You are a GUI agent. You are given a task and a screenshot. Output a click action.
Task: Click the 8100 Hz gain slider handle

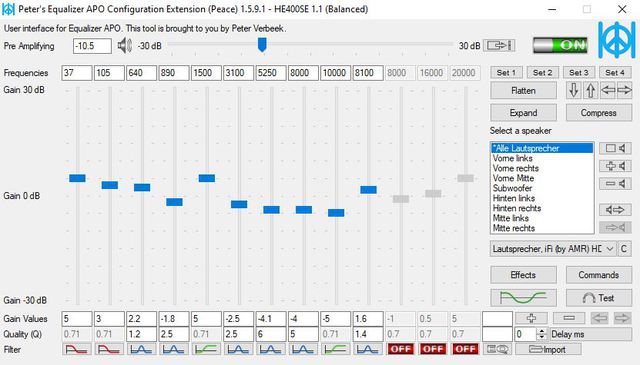pos(368,189)
